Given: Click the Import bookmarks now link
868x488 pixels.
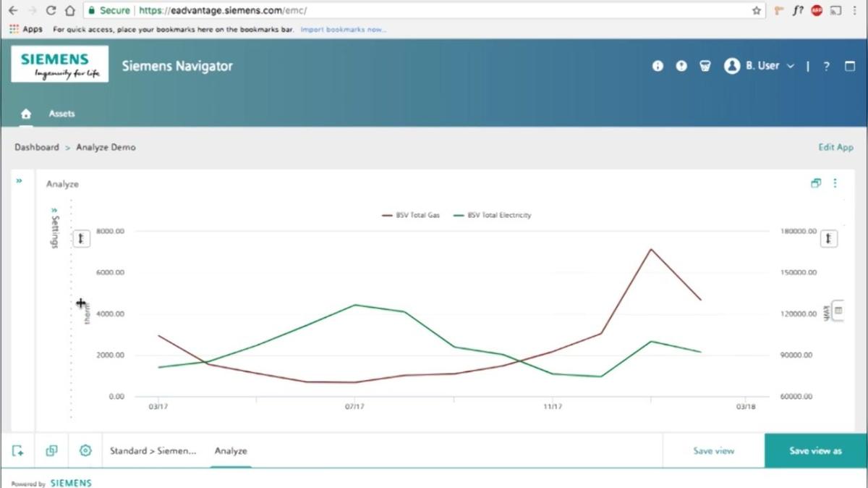Looking at the screenshot, I should (344, 30).
